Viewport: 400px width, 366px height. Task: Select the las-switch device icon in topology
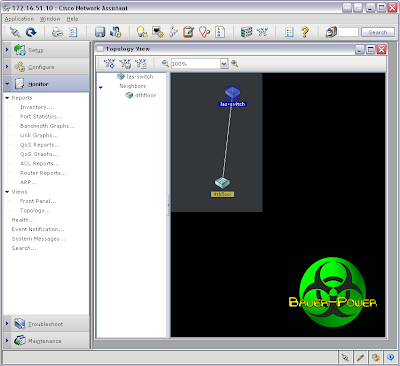tap(232, 92)
